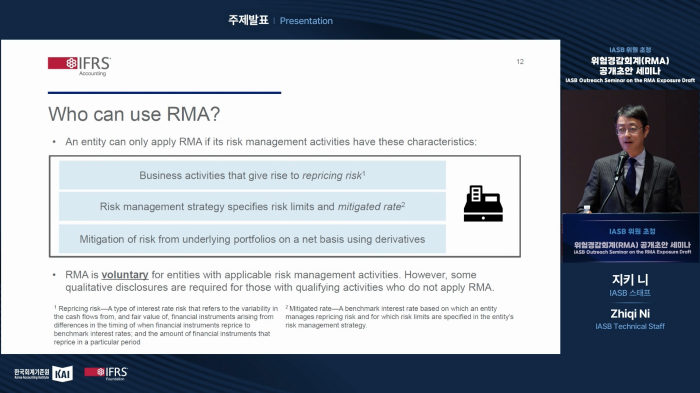Click the 'IASB 위원 초청' text at top right

[630, 50]
